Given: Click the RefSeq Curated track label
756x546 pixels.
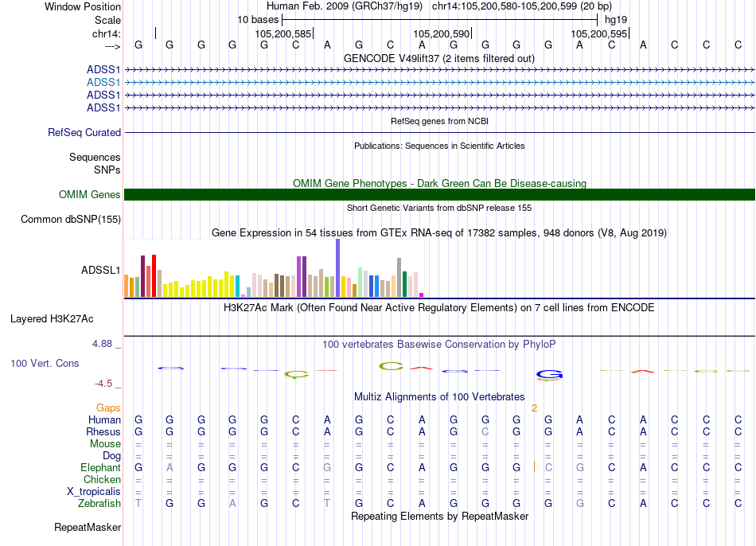Looking at the screenshot, I should coord(84,132).
